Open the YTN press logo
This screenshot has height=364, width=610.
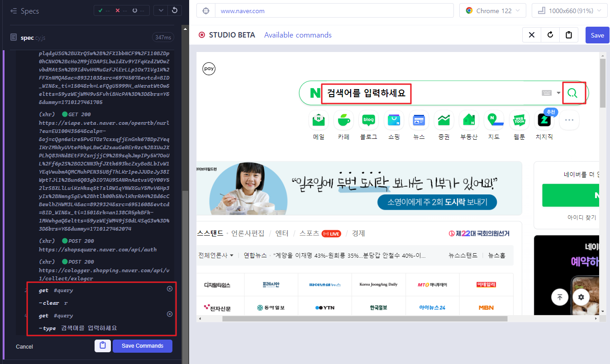click(x=325, y=308)
